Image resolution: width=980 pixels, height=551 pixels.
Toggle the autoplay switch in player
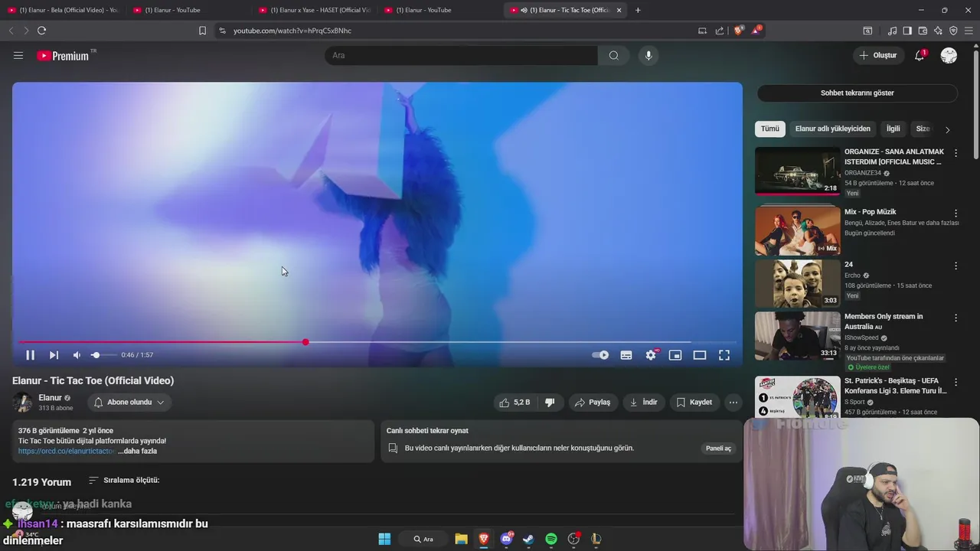(601, 355)
